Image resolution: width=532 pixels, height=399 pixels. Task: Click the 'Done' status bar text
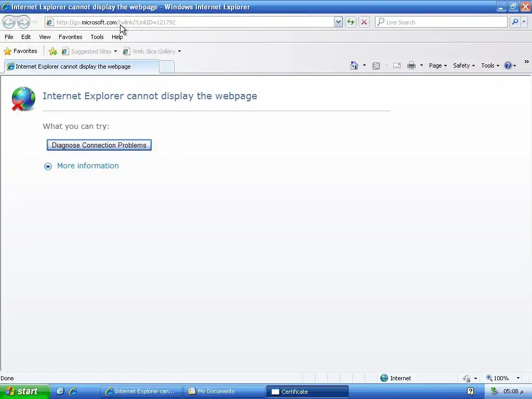coord(7,378)
